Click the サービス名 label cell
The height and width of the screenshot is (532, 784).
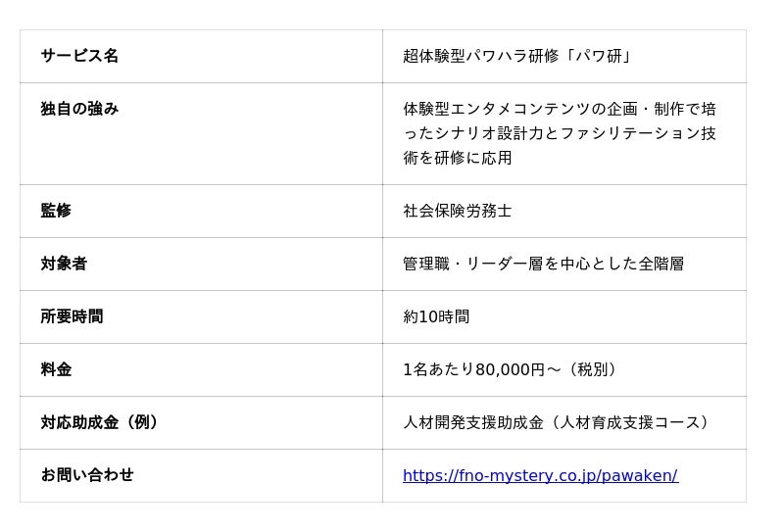[79, 56]
